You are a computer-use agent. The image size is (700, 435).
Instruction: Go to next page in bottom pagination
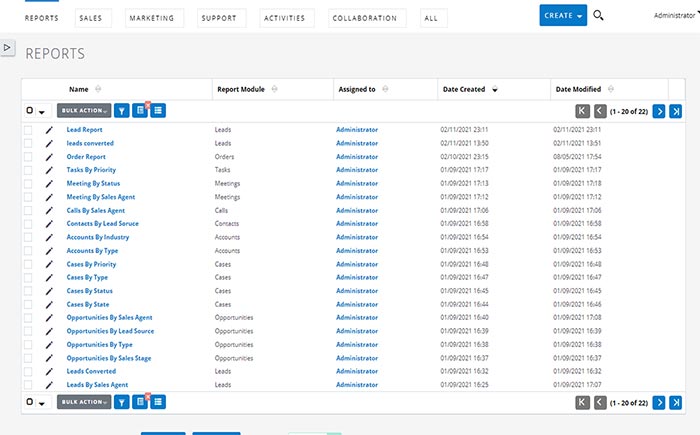point(659,403)
